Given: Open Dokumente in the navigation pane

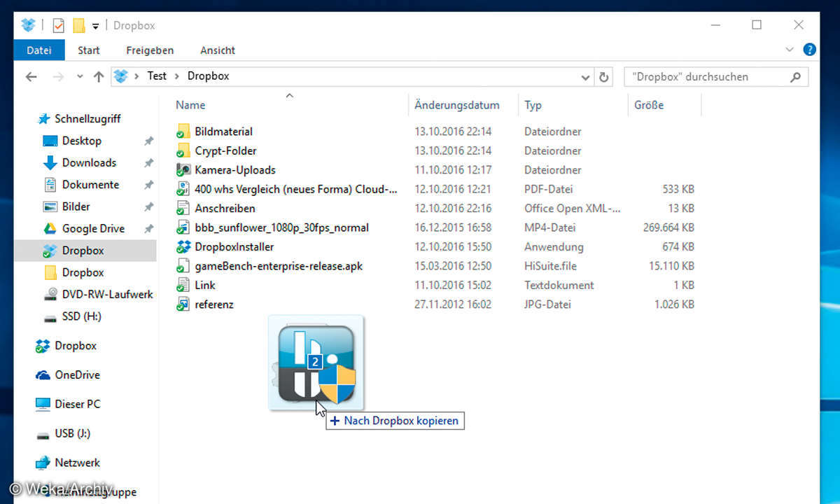Looking at the screenshot, I should (90, 185).
